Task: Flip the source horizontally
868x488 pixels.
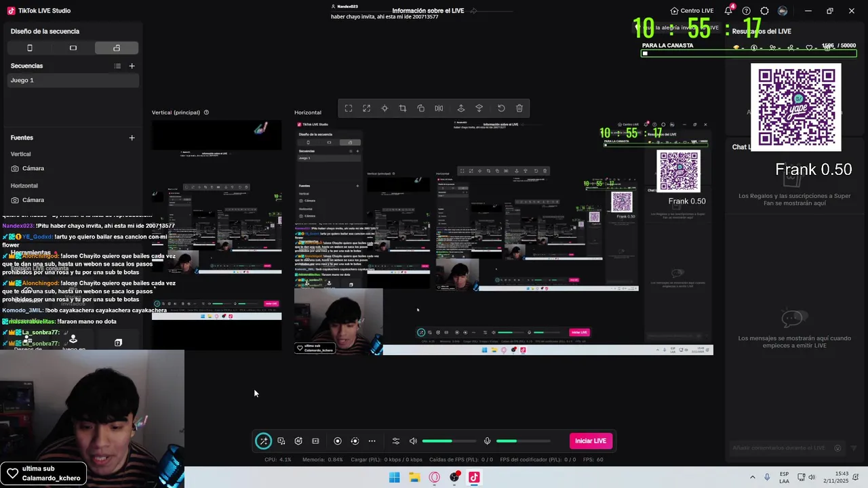Action: tap(439, 108)
